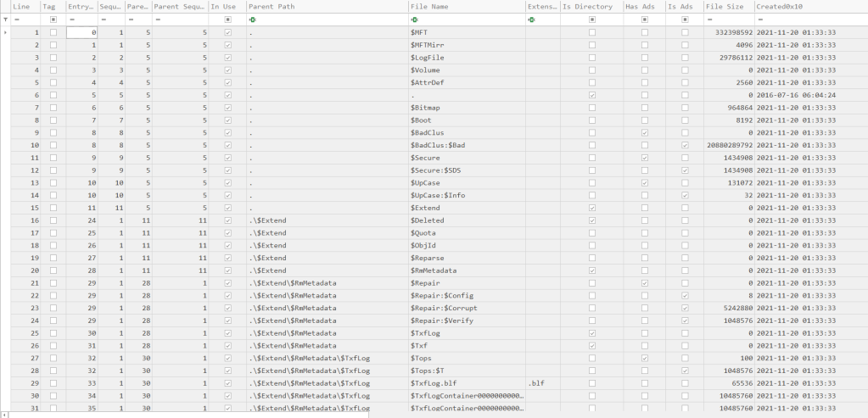Click the row indicator arrow beside line 1
This screenshot has height=418, width=868.
click(5, 32)
